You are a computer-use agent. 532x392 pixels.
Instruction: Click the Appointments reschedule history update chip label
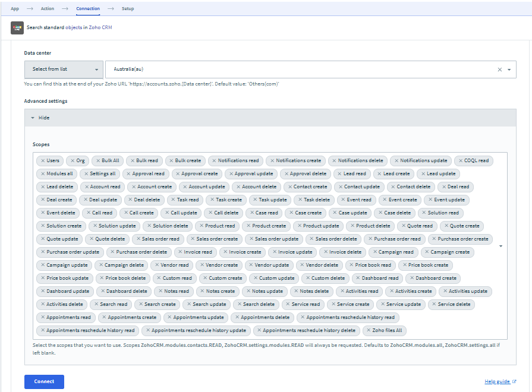pyautogui.click(x=199, y=330)
